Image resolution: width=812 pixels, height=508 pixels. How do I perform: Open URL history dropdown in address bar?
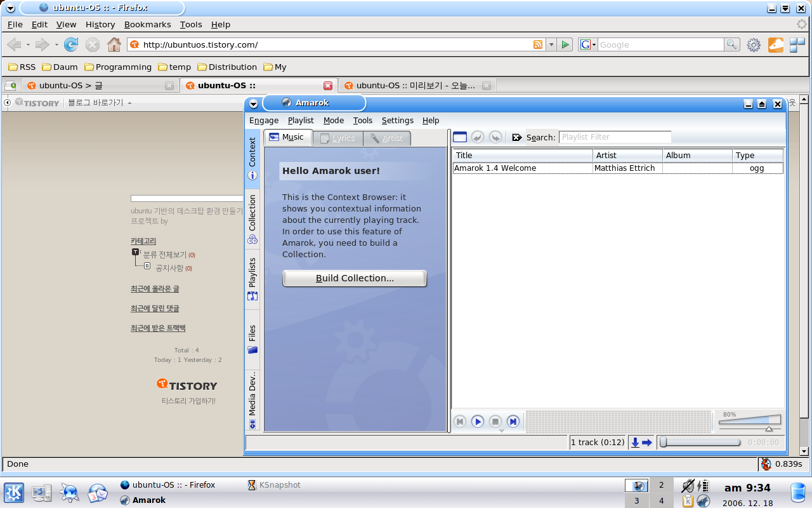pyautogui.click(x=551, y=44)
